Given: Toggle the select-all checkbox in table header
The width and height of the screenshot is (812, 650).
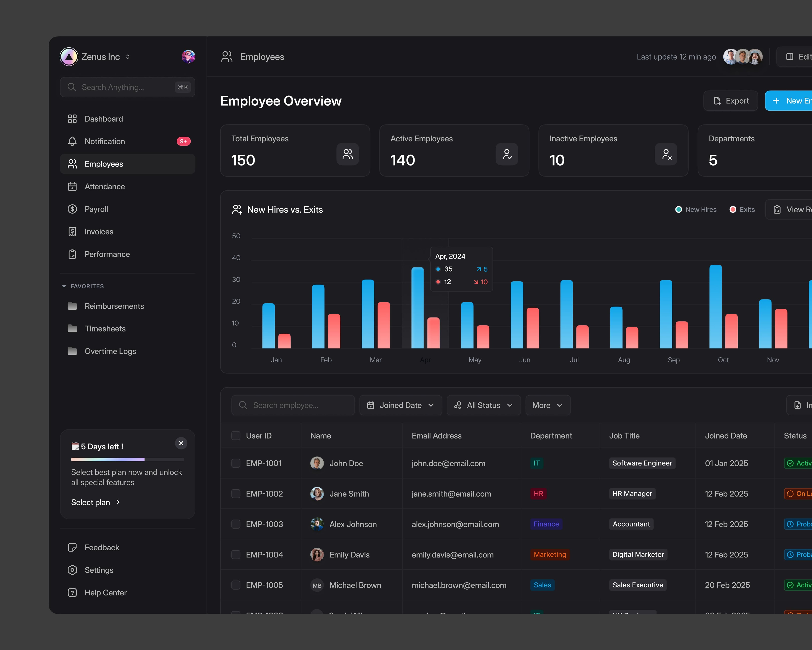Looking at the screenshot, I should 236,436.
